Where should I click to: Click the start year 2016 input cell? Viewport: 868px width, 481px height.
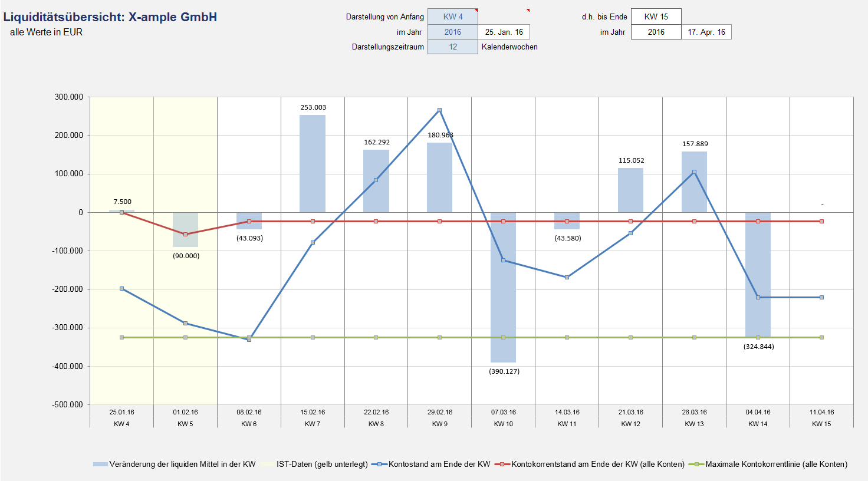click(x=452, y=32)
